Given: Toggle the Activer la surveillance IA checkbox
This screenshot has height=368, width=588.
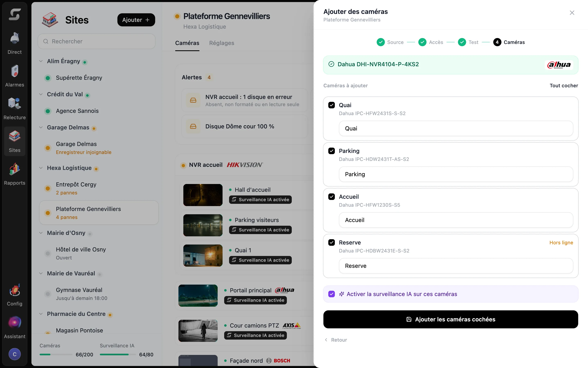Looking at the screenshot, I should point(331,294).
